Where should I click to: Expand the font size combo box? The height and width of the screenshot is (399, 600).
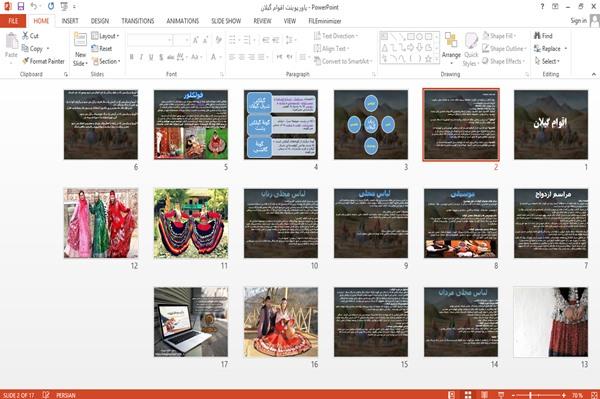click(187, 40)
